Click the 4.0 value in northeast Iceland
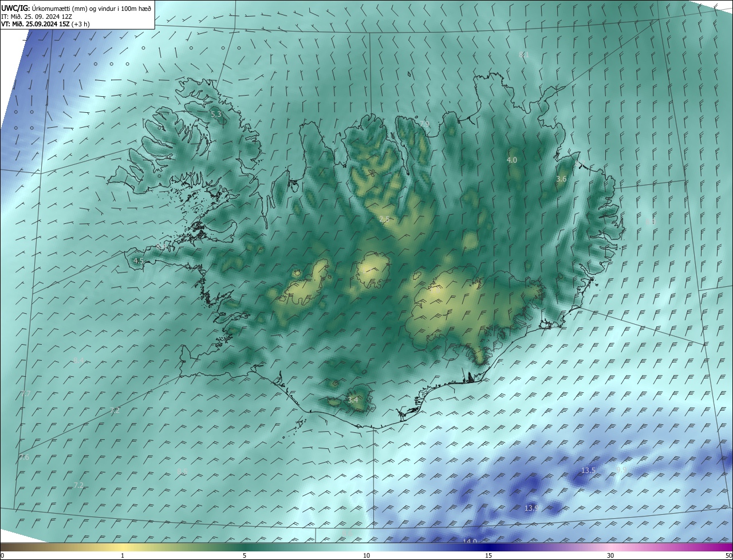This screenshot has width=733, height=560. (512, 160)
